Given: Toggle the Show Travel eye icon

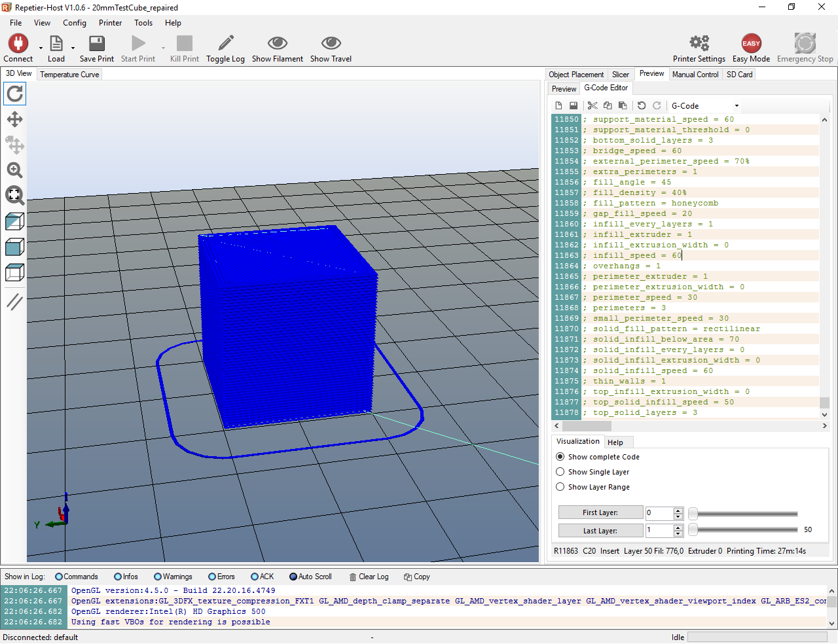Looking at the screenshot, I should (x=331, y=44).
